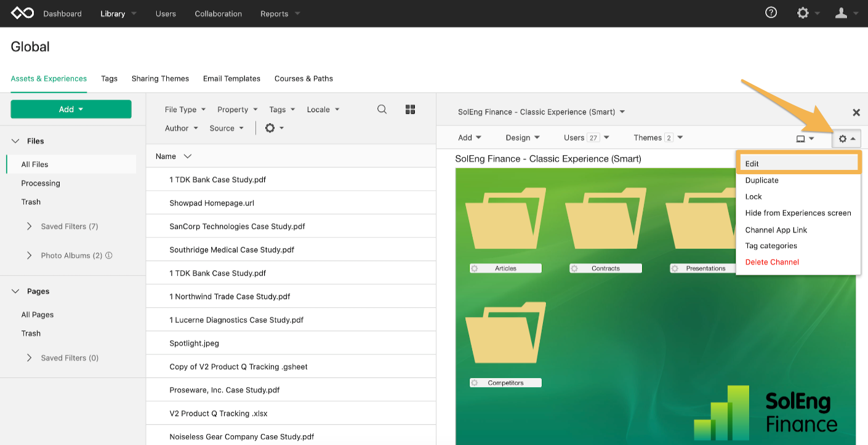This screenshot has width=868, height=445.
Task: Open the Themes 2 dropdown
Action: [x=658, y=138]
